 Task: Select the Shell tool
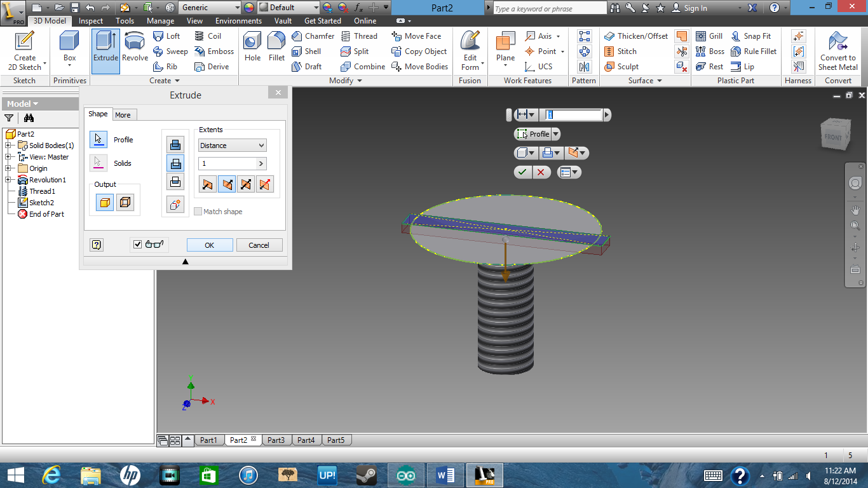click(x=307, y=51)
